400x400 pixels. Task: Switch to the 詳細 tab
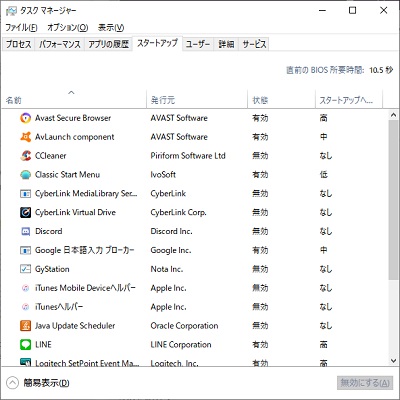(x=226, y=44)
